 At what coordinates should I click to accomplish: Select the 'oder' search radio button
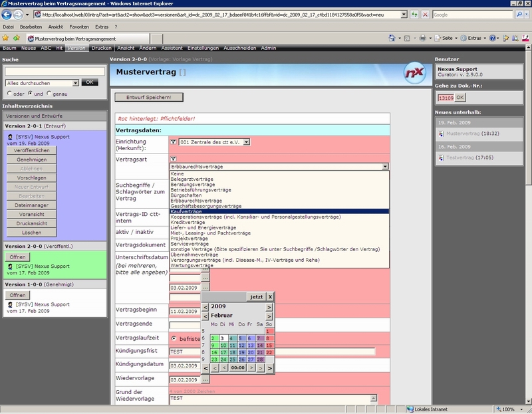[x=9, y=93]
